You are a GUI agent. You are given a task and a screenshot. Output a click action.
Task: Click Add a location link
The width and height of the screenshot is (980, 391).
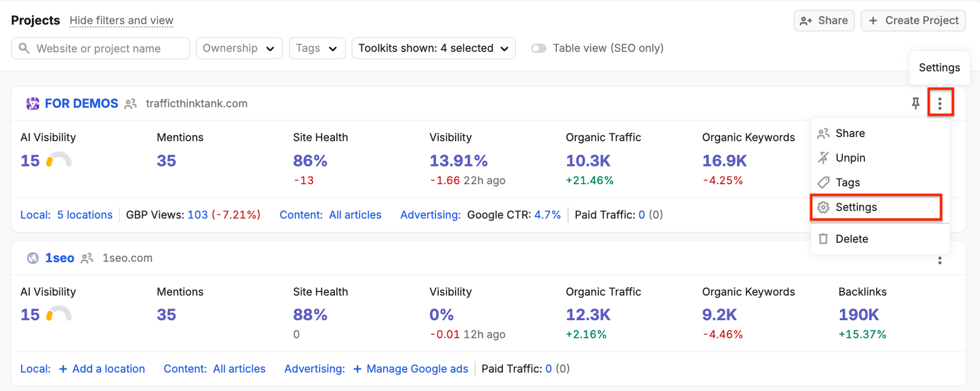[x=102, y=369]
